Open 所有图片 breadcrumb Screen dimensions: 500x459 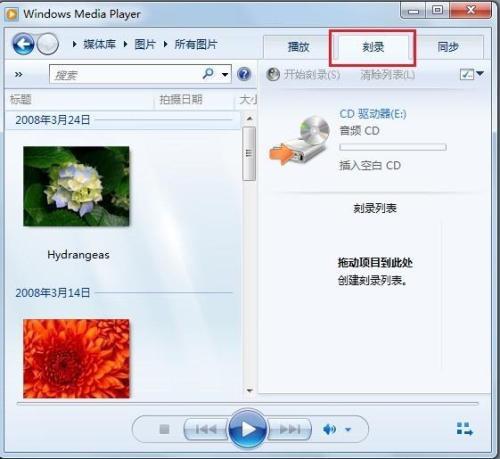(196, 44)
